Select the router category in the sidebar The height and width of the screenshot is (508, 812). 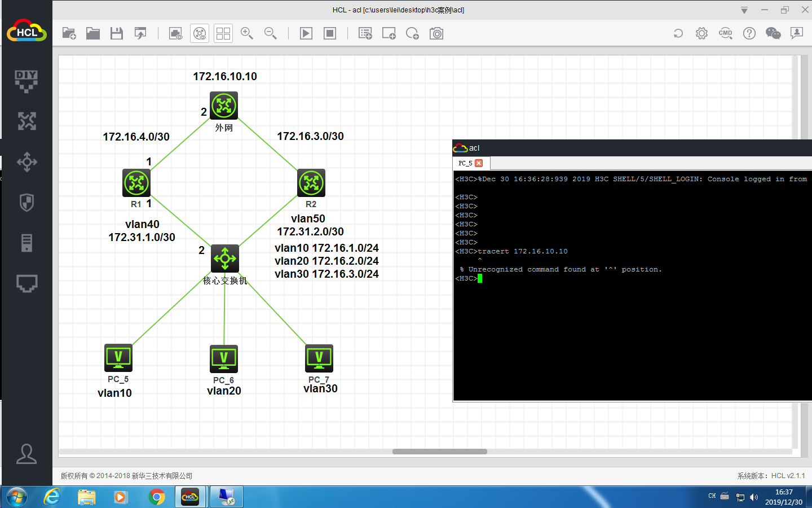click(x=27, y=121)
